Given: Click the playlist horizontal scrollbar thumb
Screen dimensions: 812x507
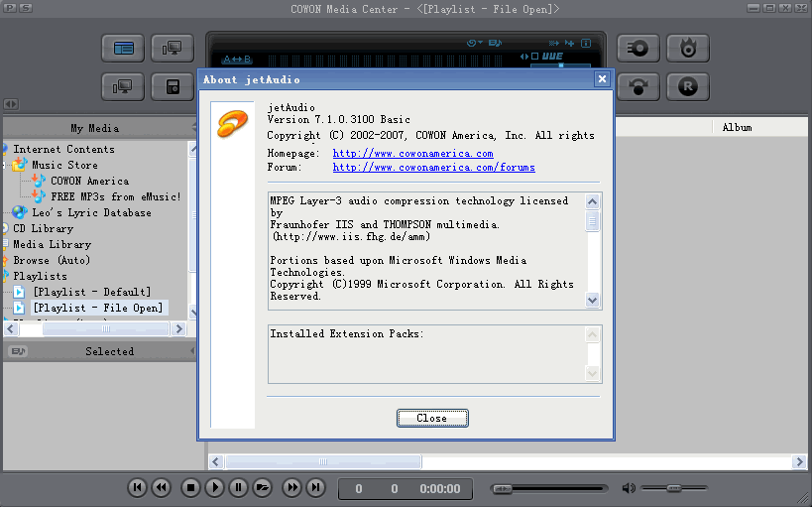Looking at the screenshot, I should coord(323,461).
